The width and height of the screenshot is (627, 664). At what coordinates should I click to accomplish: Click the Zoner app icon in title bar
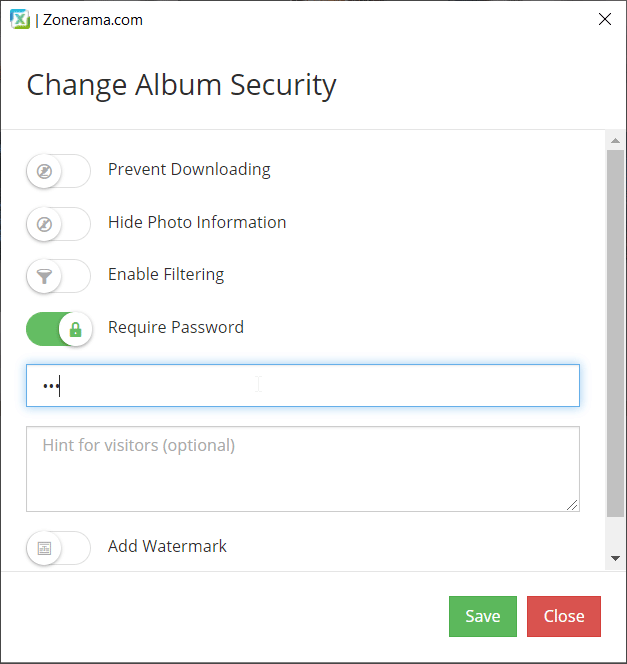click(x=20, y=19)
